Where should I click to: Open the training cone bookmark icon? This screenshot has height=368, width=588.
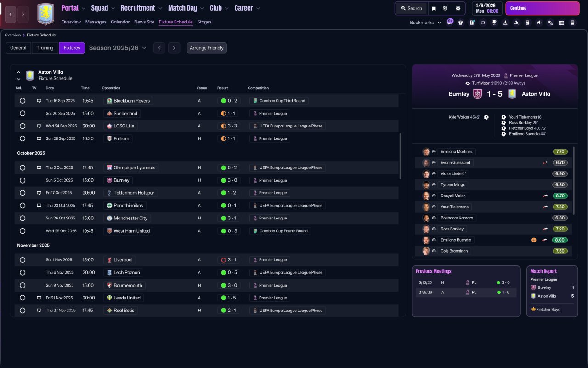[505, 23]
